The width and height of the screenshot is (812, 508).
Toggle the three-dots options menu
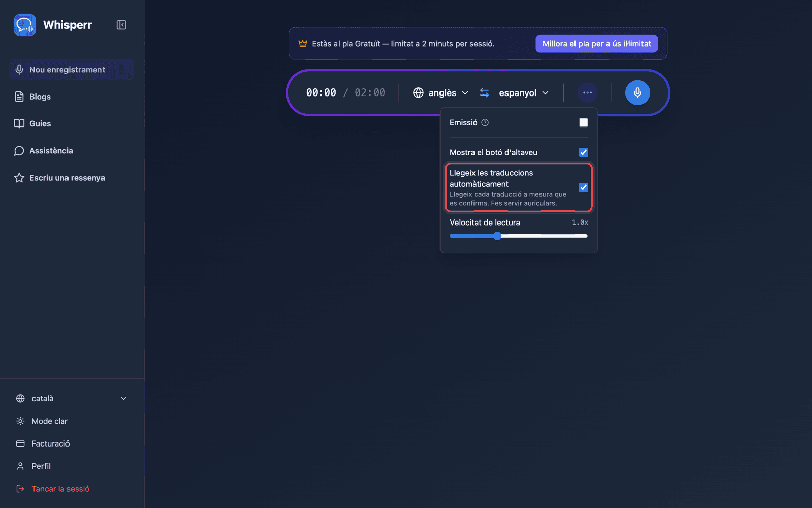click(587, 93)
